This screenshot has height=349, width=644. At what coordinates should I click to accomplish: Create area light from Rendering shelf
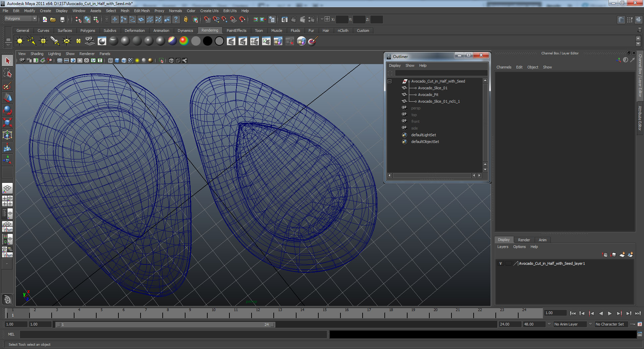[x=67, y=41]
